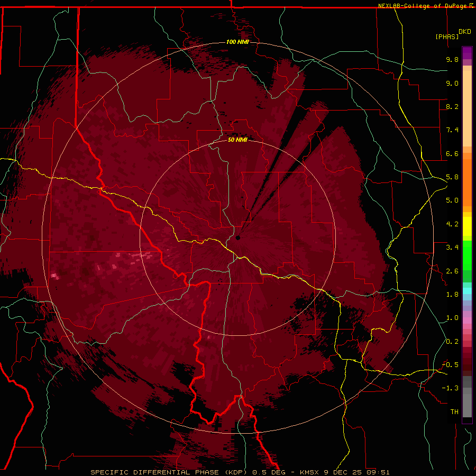The image size is (476, 476).
Task: Click the 3.4 scale value
Action: 452,248
